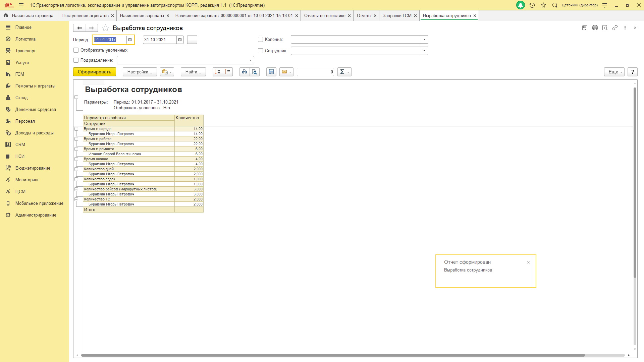The width and height of the screenshot is (644, 362).
Task: Click the period end date field
Action: 160,40
